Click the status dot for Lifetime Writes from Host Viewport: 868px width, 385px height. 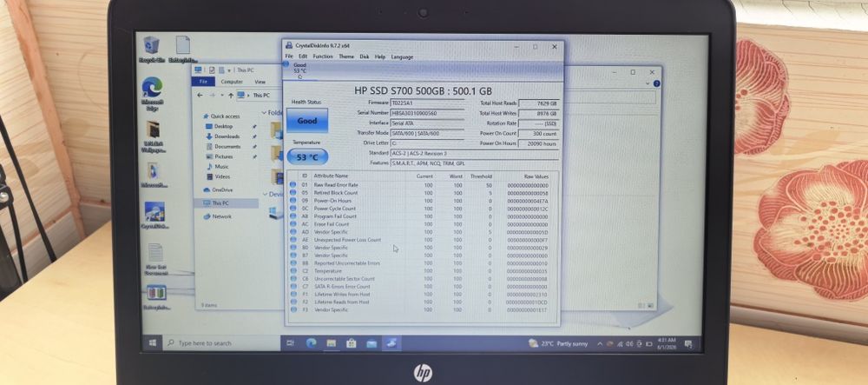pos(293,294)
